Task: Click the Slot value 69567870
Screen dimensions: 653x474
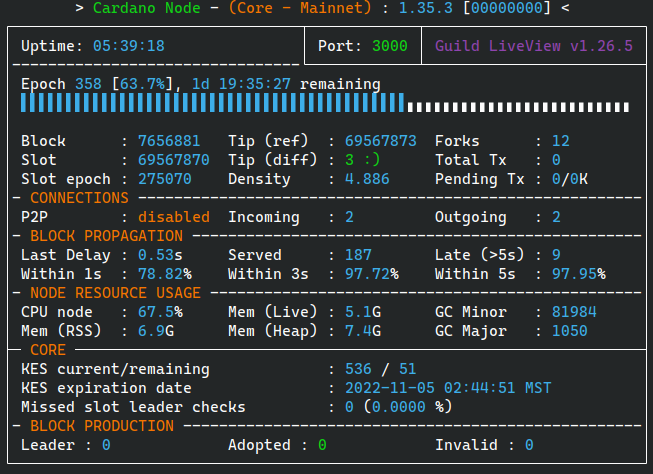Action: click(174, 160)
